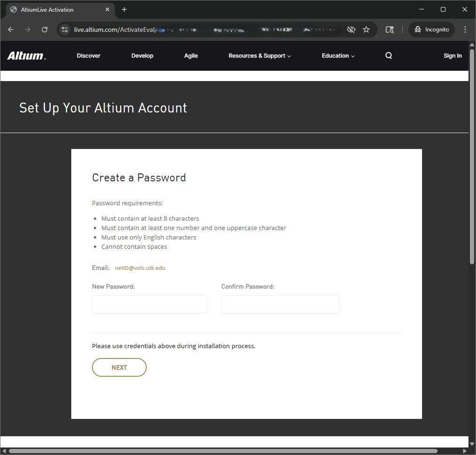Open the site search magnifier icon
Viewport: 476px width, 455px height.
(x=388, y=56)
